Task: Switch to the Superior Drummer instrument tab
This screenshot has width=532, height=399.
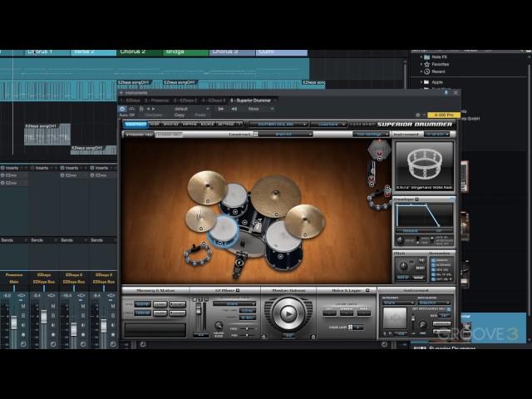Action: [x=250, y=101]
